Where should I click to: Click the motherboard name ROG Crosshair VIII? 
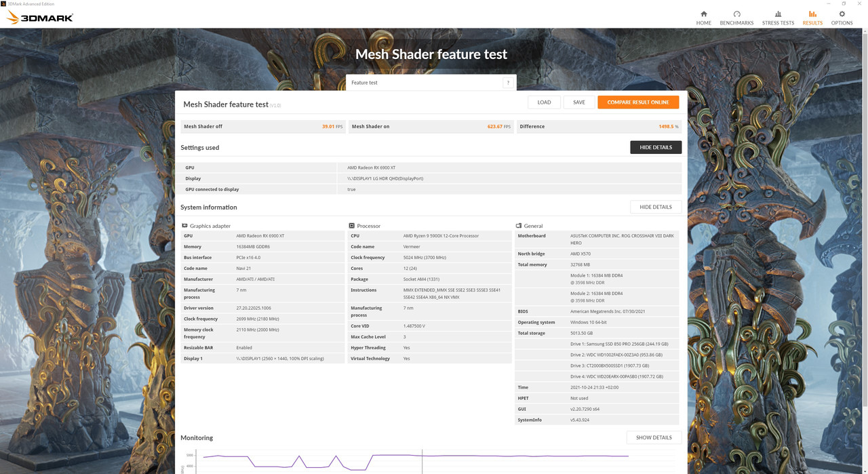click(x=623, y=239)
